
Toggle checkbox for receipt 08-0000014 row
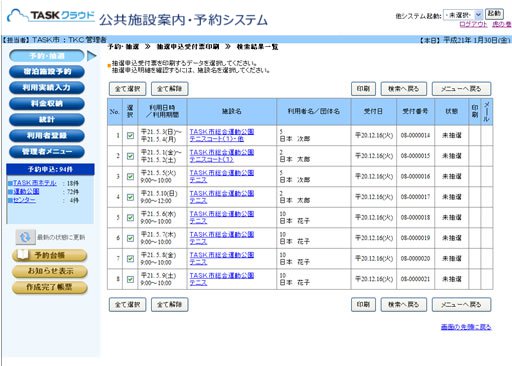point(130,135)
